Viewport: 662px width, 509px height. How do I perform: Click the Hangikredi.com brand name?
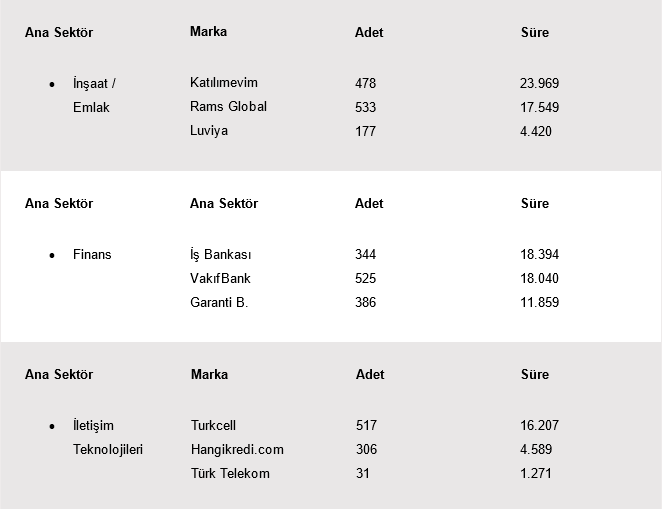tap(237, 450)
